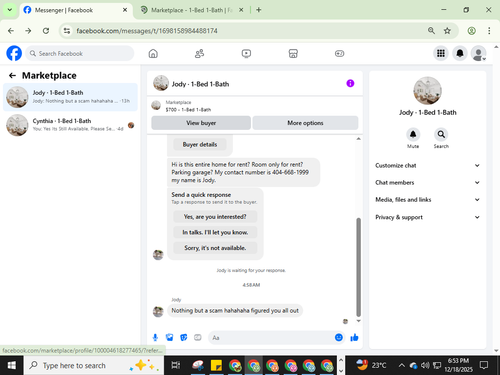500x375 pixels.
Task: Open Task View on taskbar
Action: tap(176, 366)
